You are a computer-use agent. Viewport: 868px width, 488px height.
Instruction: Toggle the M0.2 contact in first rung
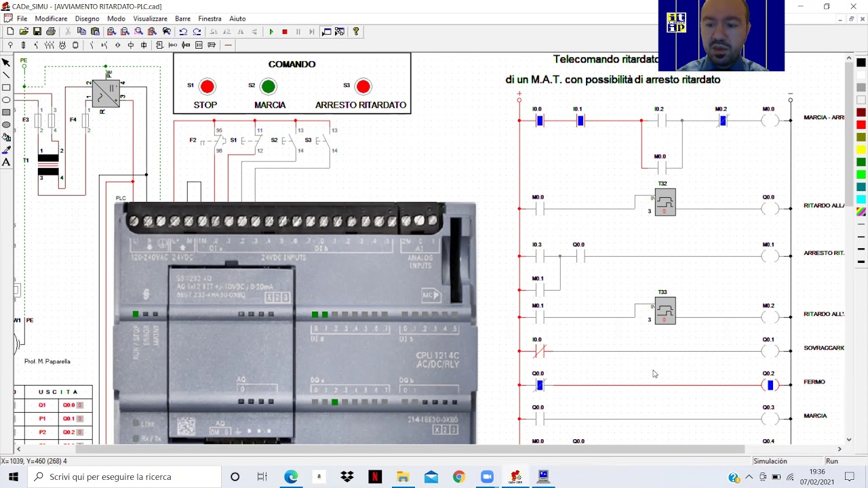point(723,121)
